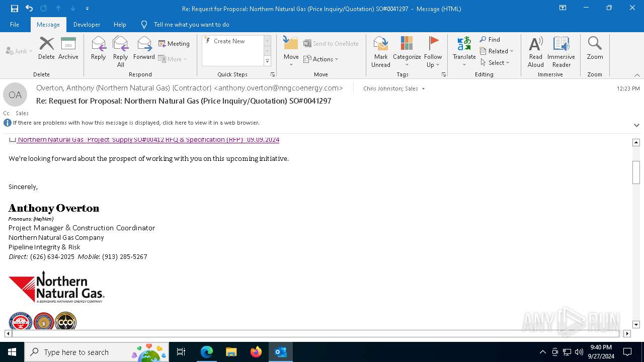Open the Translate menu
Screen dimensions: 644x362
tap(464, 52)
